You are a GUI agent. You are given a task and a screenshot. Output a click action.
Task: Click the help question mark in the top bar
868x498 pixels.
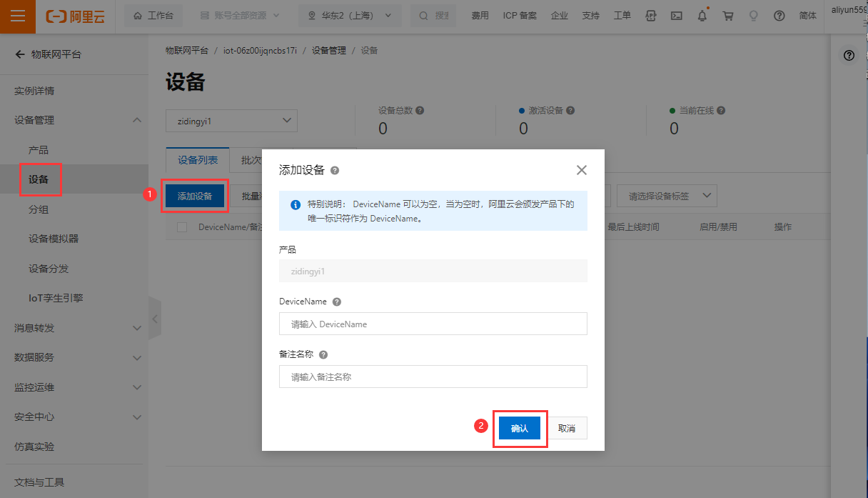tap(779, 16)
